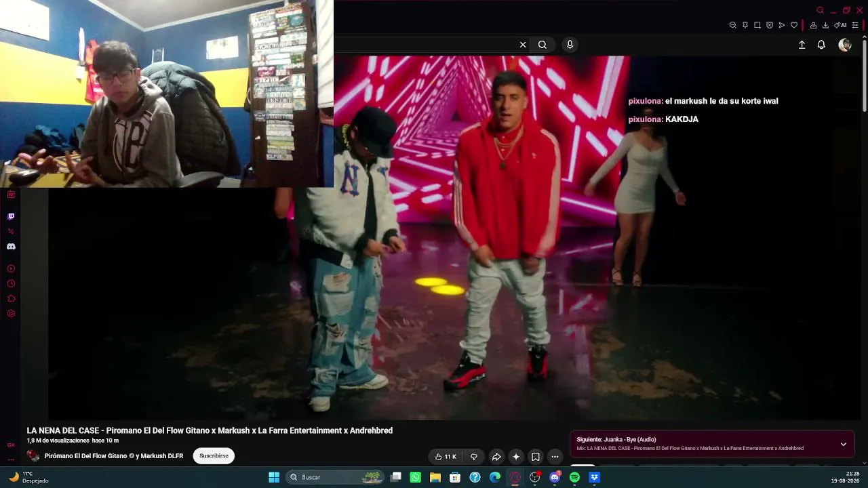Open Opera easy setup sliders menu
The width and height of the screenshot is (868, 488).
pos(855,25)
